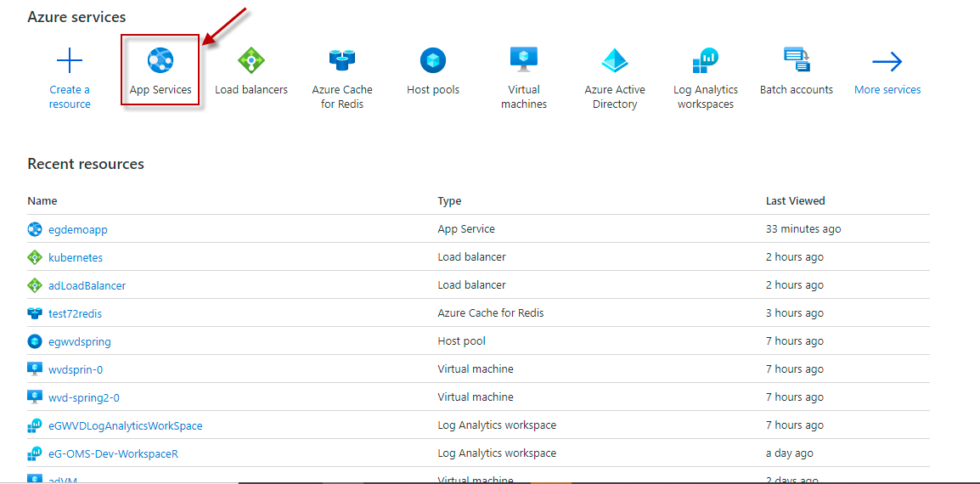Click the App Services label text
Image resolution: width=980 pixels, height=484 pixels.
161,89
